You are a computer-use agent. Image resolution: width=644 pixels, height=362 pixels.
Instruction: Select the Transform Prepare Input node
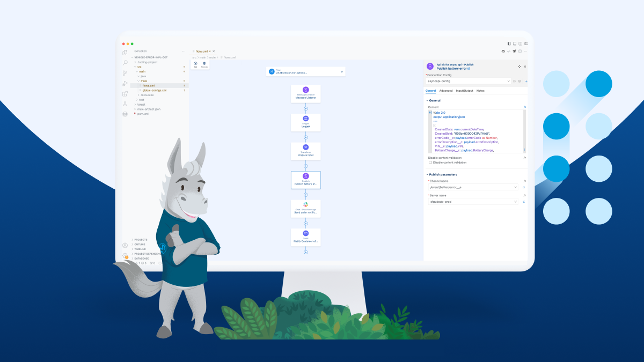pos(305,151)
